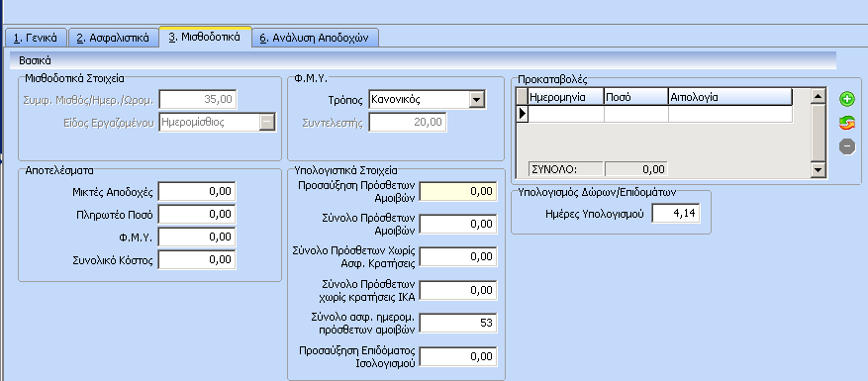
Task: Click the empty Ημερομηνία cell in first row
Action: (565, 114)
